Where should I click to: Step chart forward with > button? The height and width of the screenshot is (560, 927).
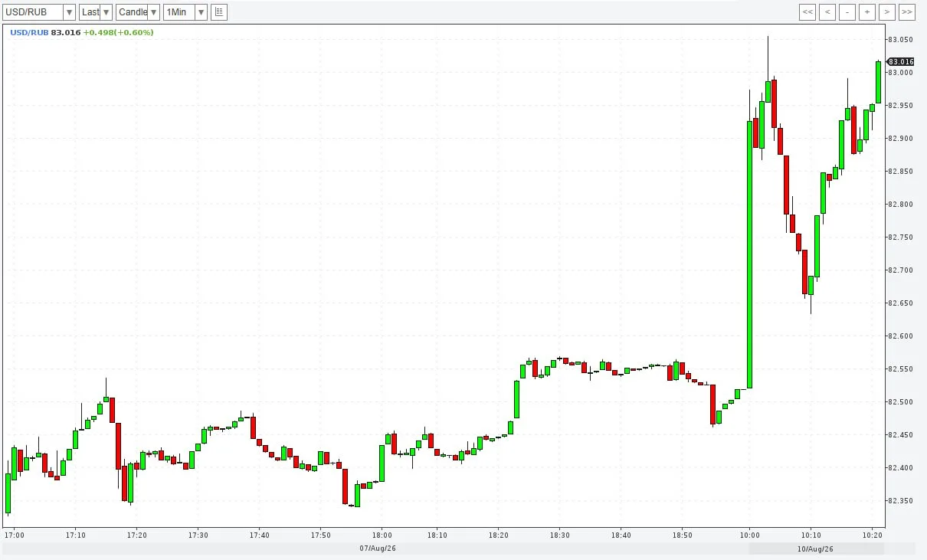887,12
